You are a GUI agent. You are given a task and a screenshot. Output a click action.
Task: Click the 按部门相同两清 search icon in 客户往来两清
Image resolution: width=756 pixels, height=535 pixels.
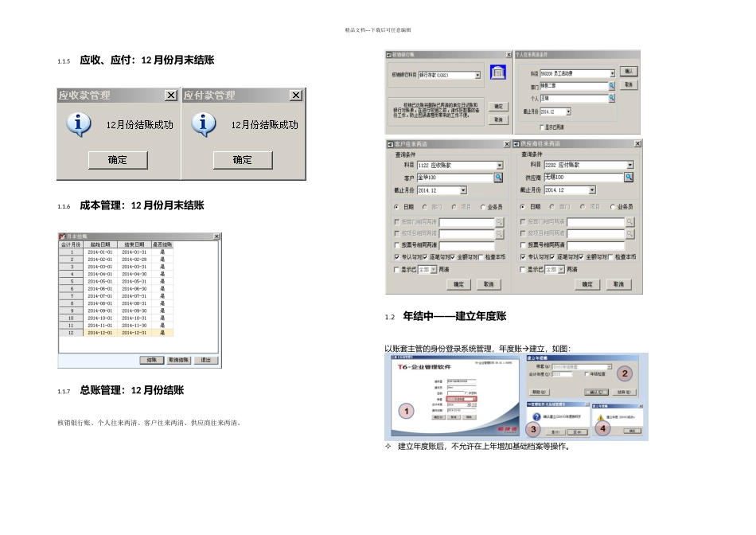click(500, 222)
